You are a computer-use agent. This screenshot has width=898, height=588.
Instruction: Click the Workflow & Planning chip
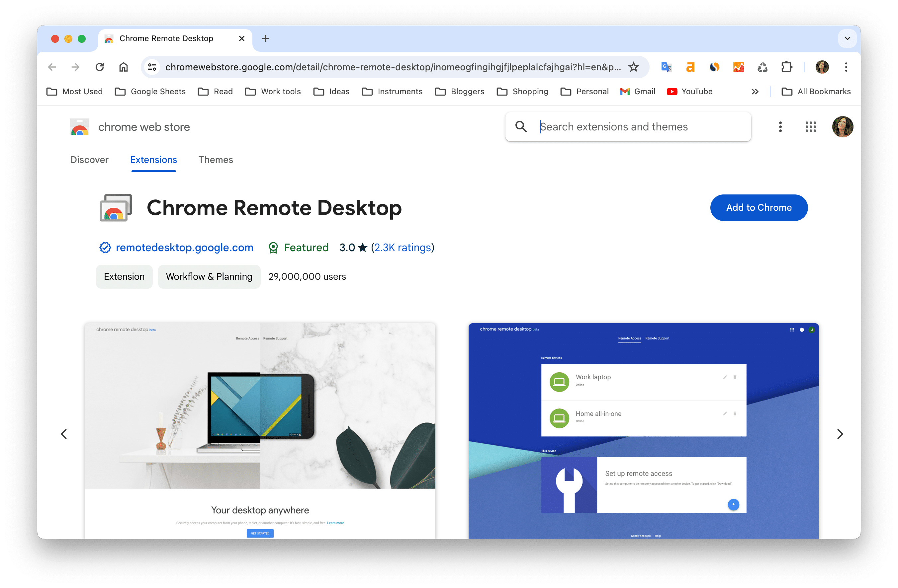[209, 277]
